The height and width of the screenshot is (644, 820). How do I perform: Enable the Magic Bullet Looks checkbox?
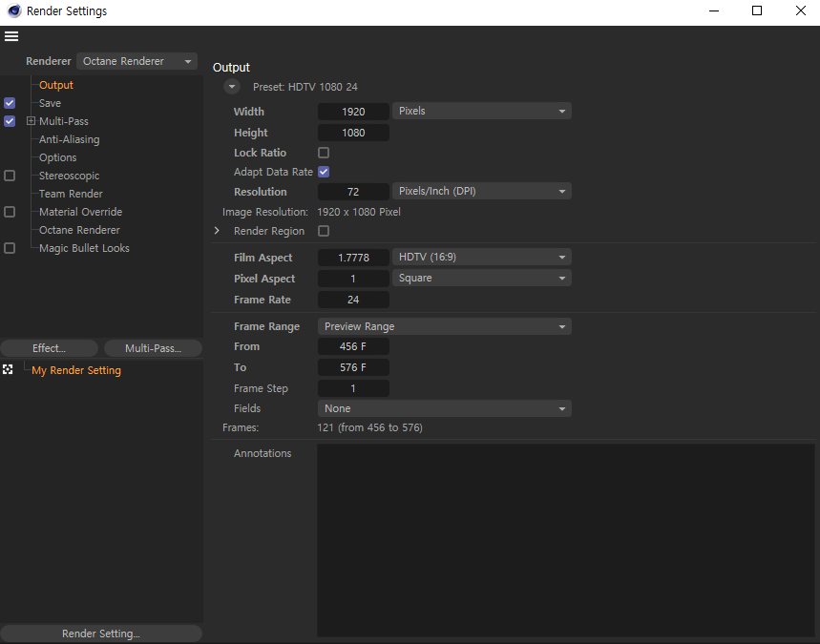(10, 248)
